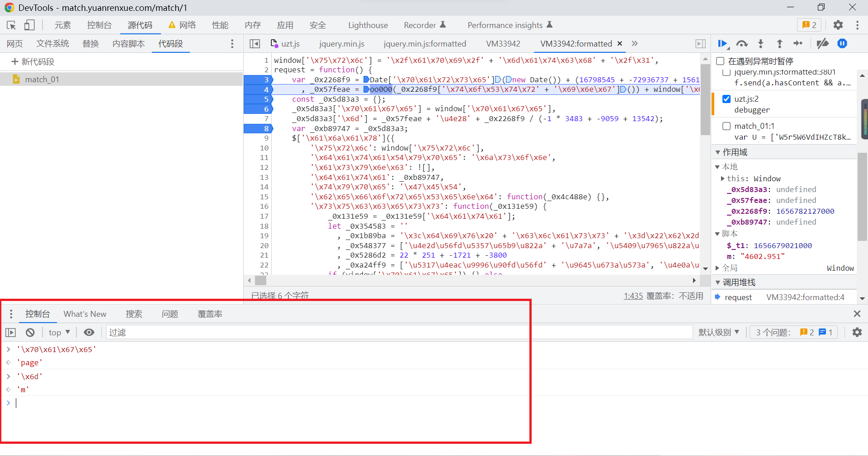Resume script execution
Viewport: 868px width, 456px height.
(722, 44)
